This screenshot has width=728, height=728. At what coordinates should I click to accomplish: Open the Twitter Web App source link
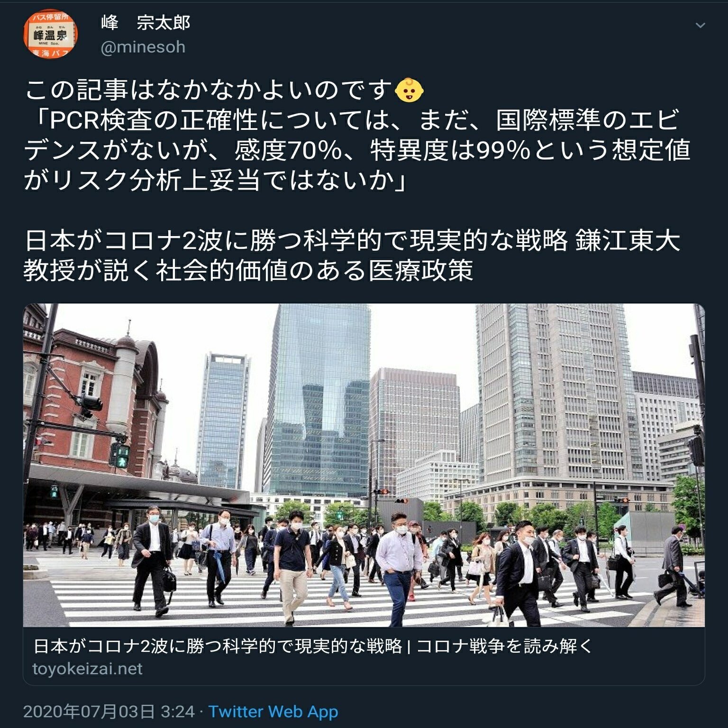pos(273,711)
